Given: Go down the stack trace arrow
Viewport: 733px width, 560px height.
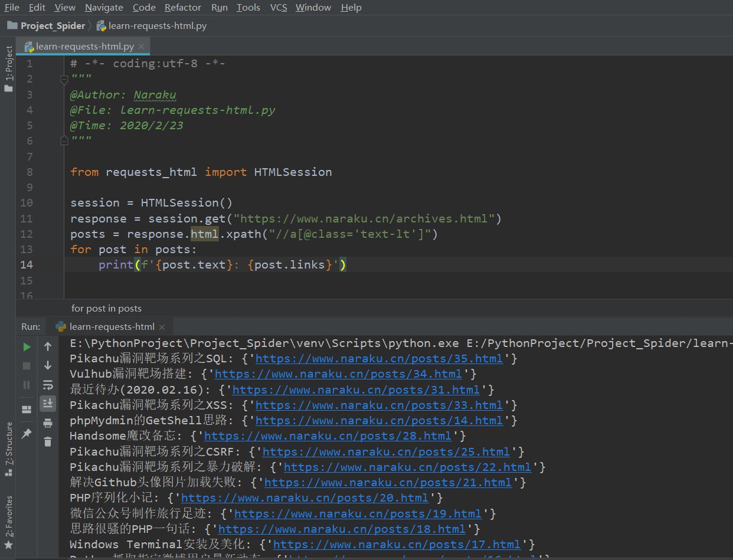Looking at the screenshot, I should [48, 366].
